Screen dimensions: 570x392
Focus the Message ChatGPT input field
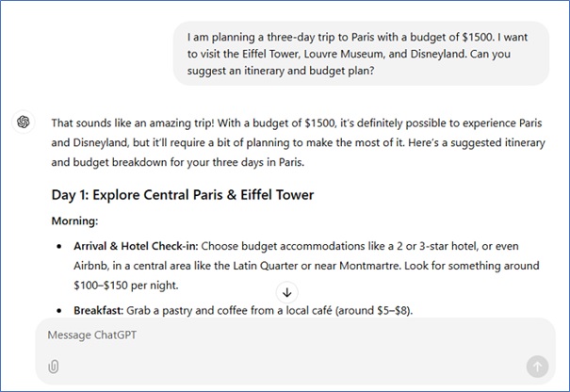[x=283, y=335]
